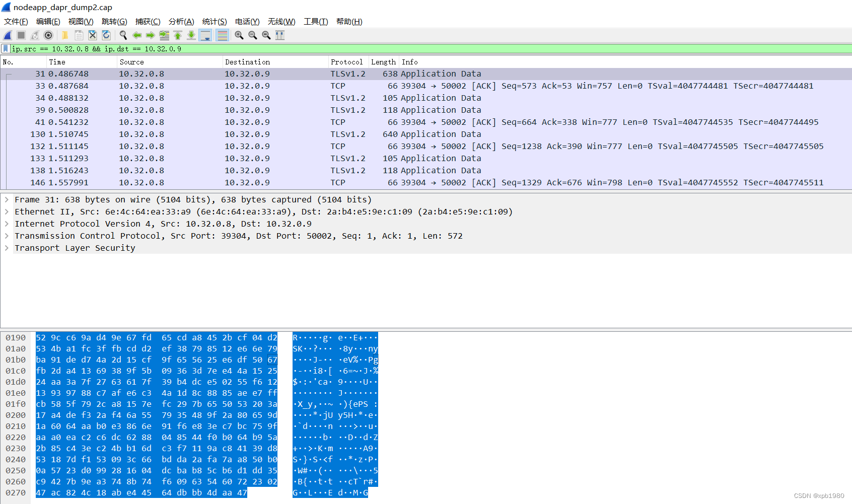This screenshot has height=504, width=852.
Task: Open the 分析(A) menu
Action: tap(181, 22)
